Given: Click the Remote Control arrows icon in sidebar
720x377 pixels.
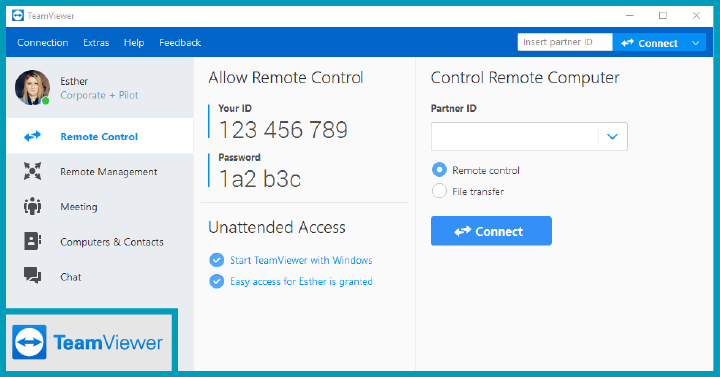Looking at the screenshot, I should pyautogui.click(x=32, y=136).
